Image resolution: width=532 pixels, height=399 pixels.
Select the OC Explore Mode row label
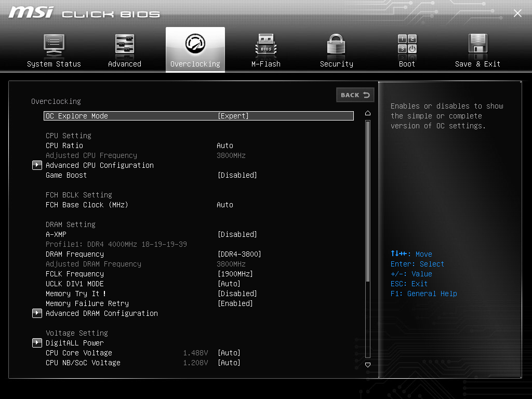click(77, 116)
